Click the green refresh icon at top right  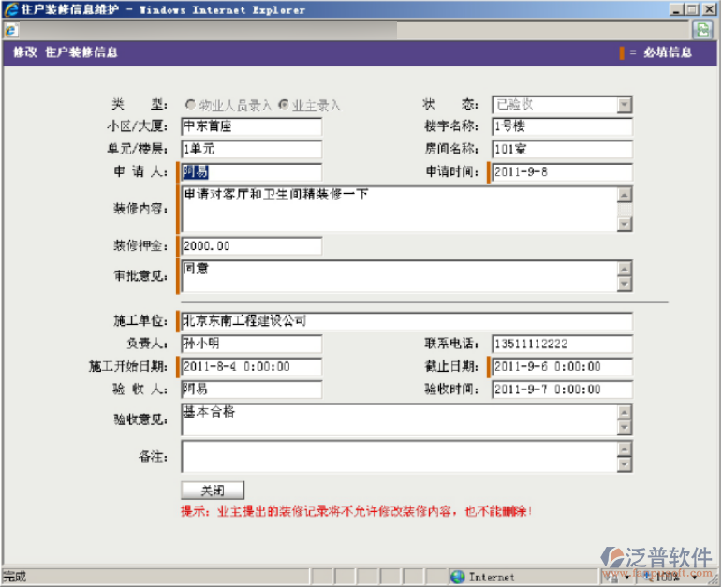pos(703,30)
